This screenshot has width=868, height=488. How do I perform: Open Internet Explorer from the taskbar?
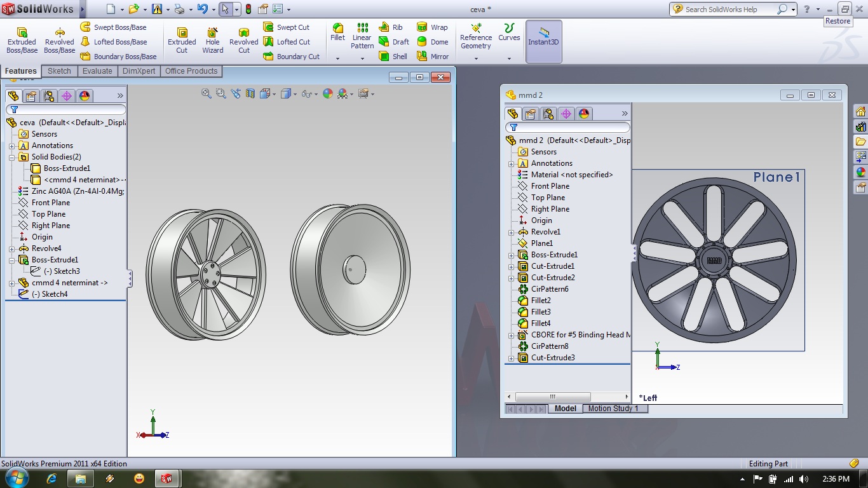51,478
